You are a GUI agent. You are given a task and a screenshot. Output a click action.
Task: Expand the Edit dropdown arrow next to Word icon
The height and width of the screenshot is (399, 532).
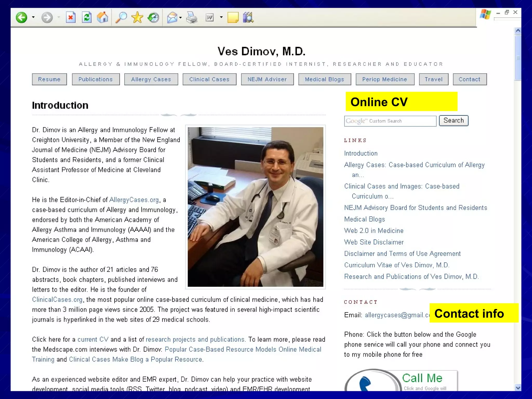221,17
